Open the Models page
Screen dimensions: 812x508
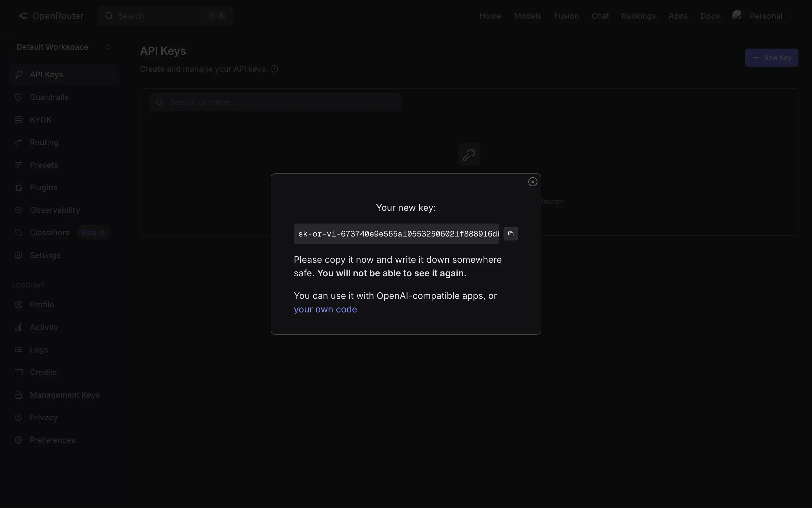(x=528, y=16)
